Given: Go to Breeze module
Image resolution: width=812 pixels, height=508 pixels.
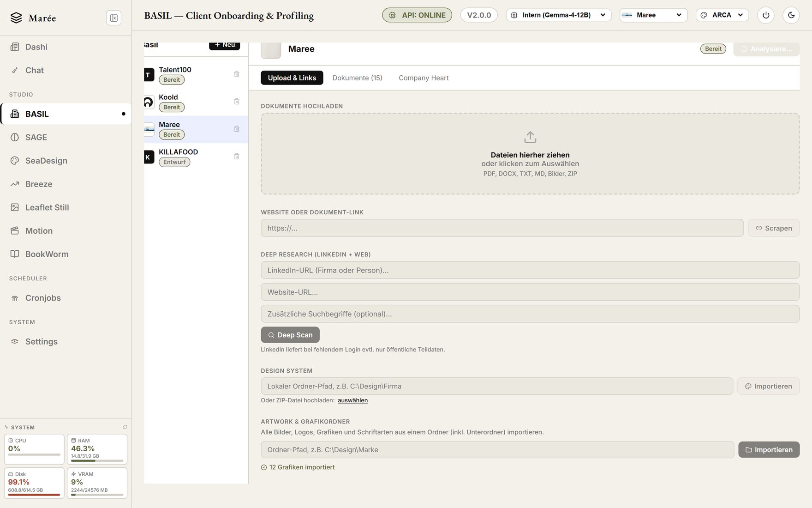Looking at the screenshot, I should tap(66, 184).
